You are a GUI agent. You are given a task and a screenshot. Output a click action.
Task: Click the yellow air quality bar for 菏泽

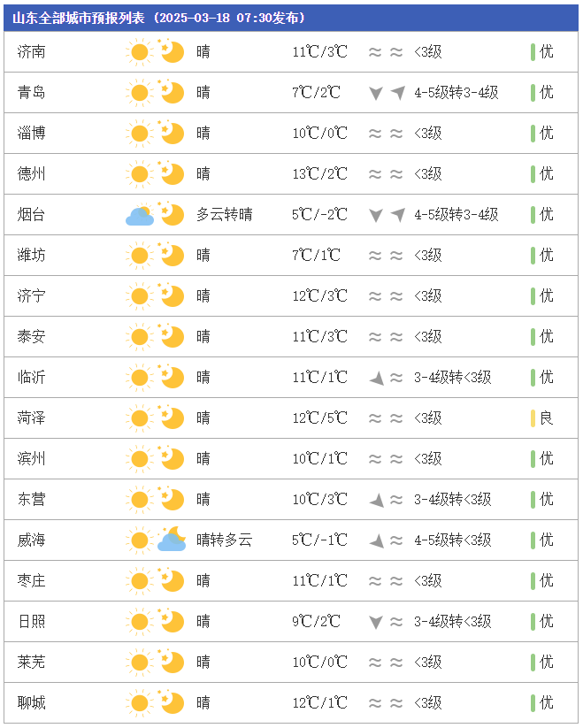point(533,418)
